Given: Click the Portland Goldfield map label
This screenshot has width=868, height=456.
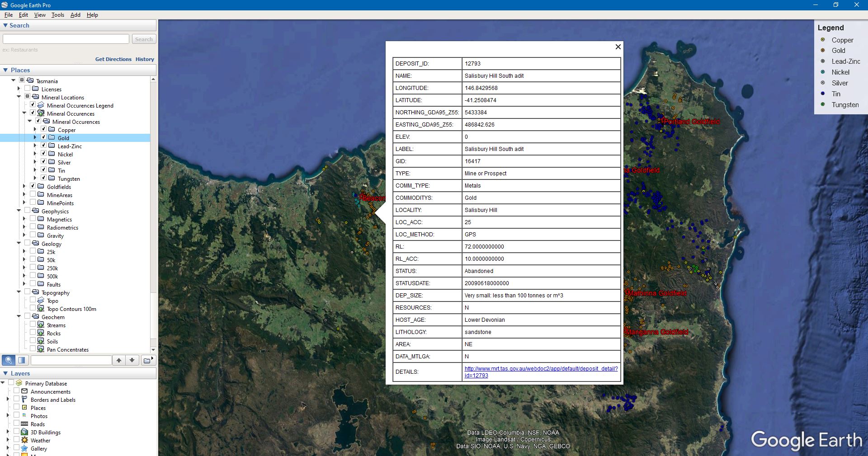Looking at the screenshot, I should [x=692, y=122].
